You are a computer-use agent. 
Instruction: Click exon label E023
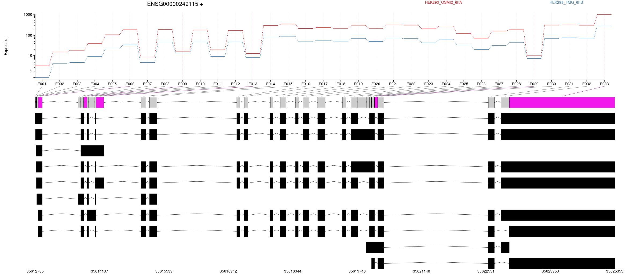point(429,84)
